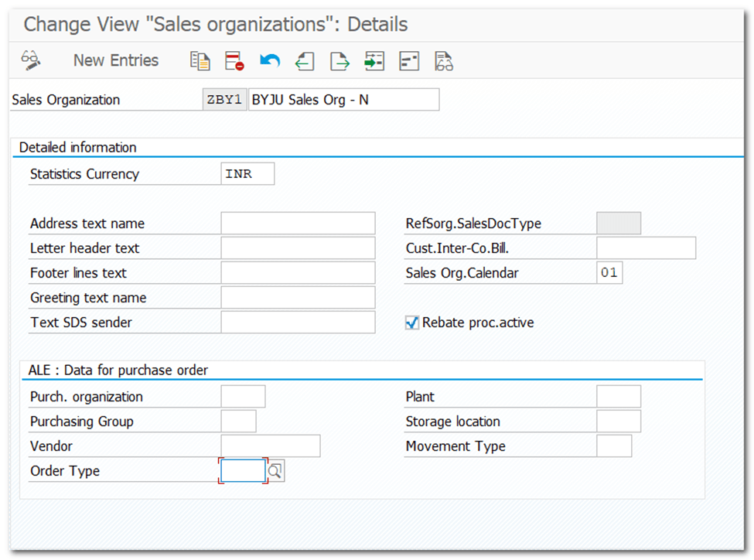Click the Copy As icon
This screenshot has height=560, width=754.
coord(200,61)
